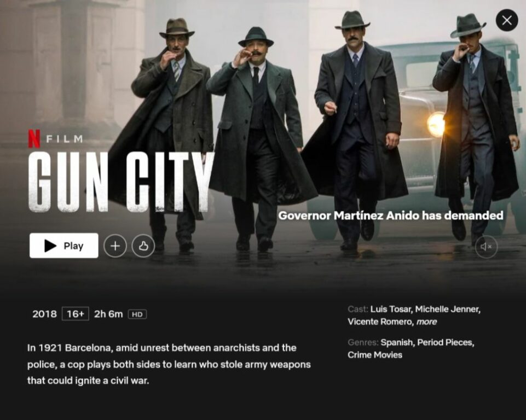The image size is (526, 420).
Task: Add Gun City to My List
Action: (115, 246)
